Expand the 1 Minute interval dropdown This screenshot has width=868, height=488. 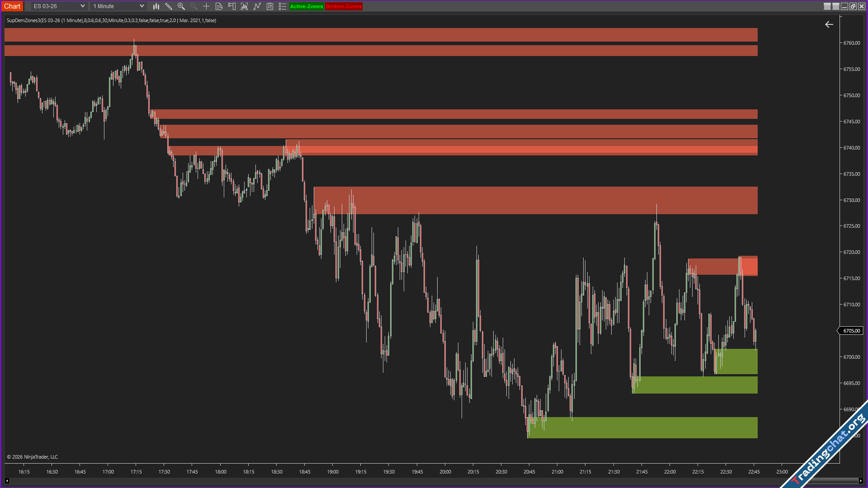click(142, 6)
